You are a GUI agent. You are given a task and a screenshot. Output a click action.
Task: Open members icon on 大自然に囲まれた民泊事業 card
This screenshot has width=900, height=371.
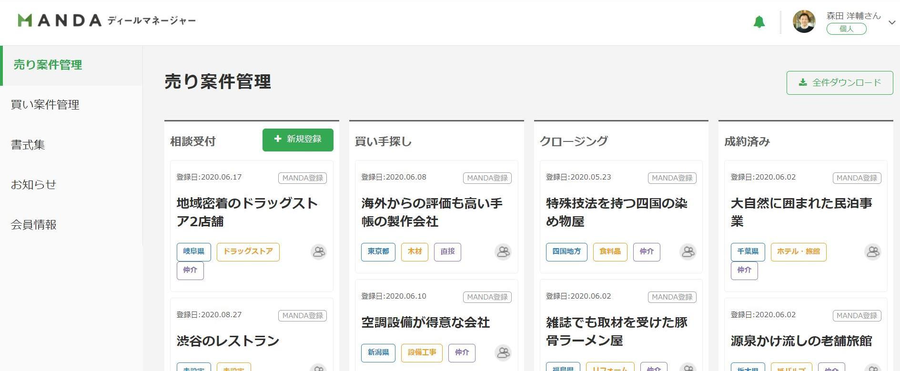pos(873,252)
